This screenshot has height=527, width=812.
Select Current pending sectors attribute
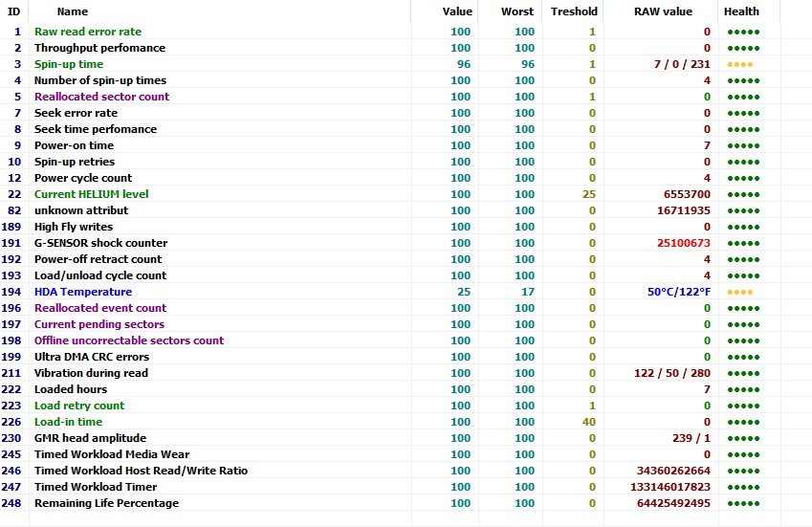point(99,324)
